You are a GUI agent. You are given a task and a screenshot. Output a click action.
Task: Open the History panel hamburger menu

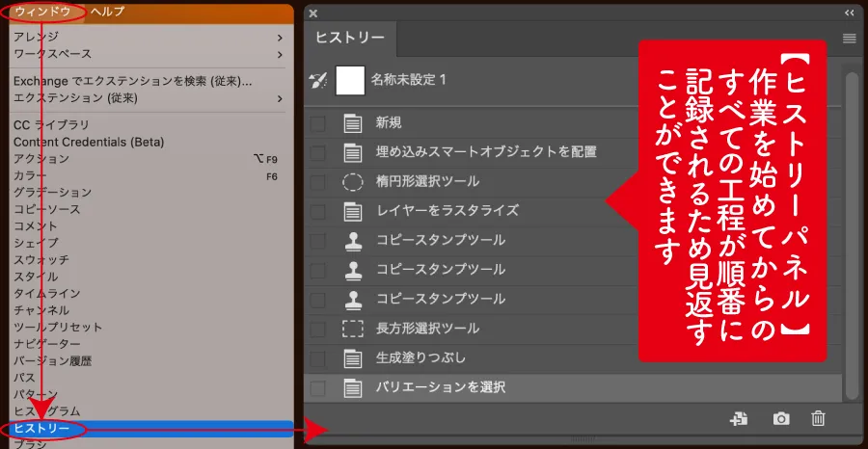pos(849,39)
